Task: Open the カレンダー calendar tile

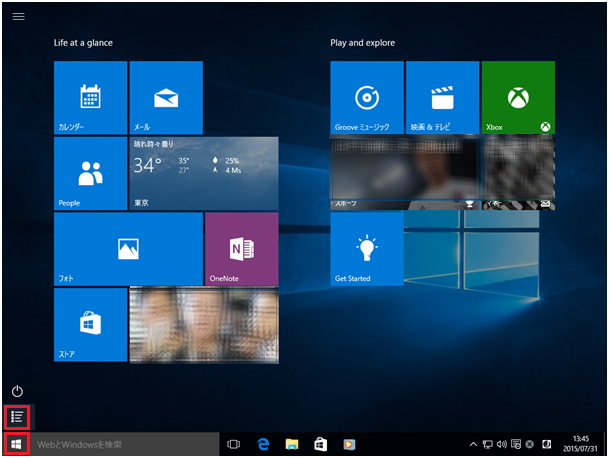Action: click(90, 98)
